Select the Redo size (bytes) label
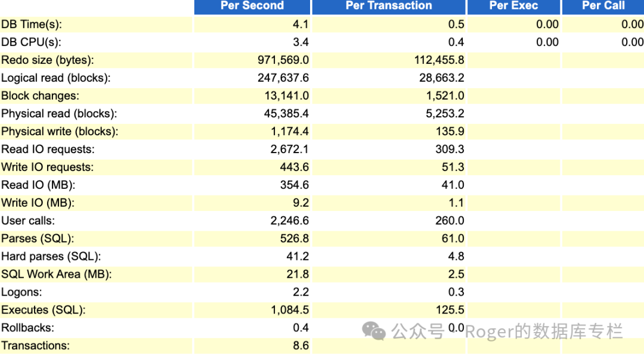Screen dimensions: 644x357 47,60
